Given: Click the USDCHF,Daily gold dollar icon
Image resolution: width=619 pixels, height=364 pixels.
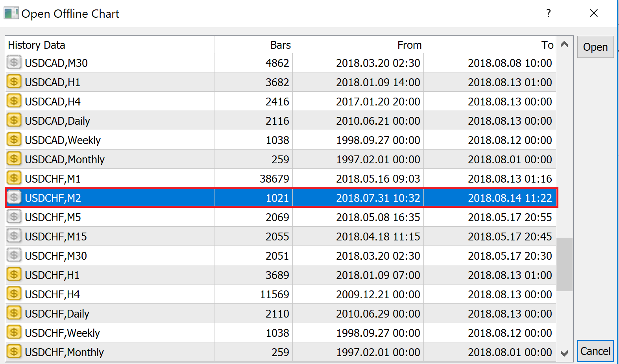Looking at the screenshot, I should 14,313.
